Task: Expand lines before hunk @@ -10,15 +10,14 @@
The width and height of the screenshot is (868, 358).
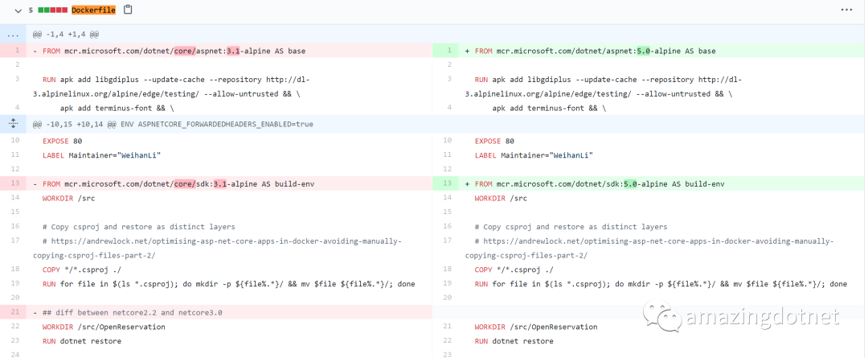Action: (14, 124)
